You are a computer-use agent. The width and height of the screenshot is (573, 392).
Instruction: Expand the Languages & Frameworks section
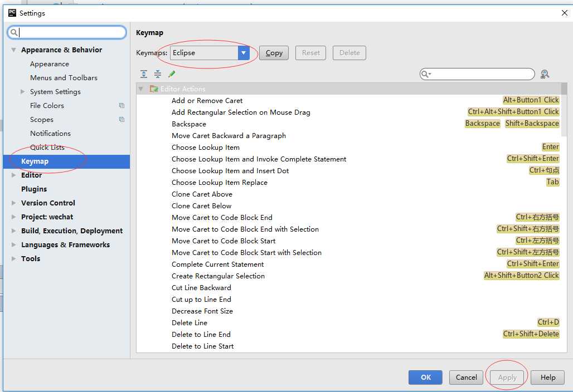coord(13,244)
